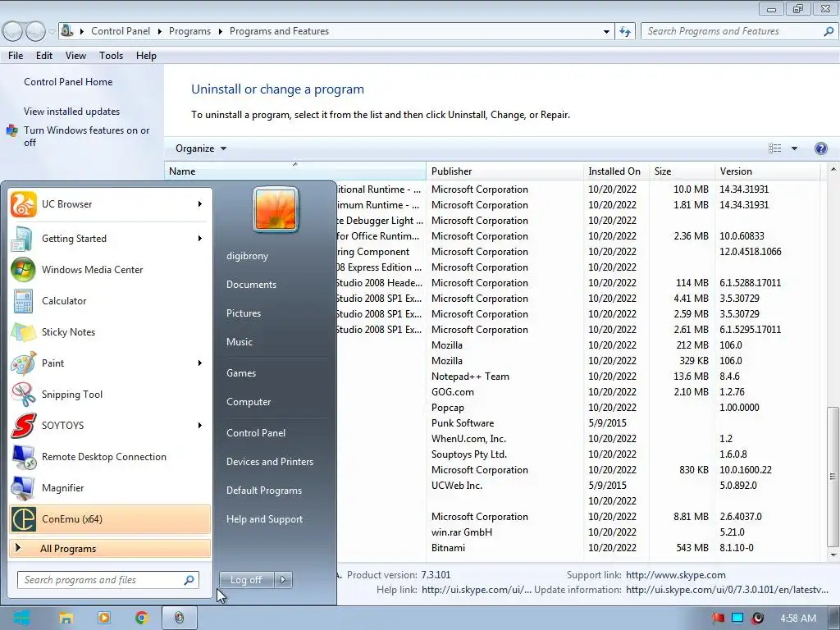Click the user account flower picture
The height and width of the screenshot is (630, 840).
[x=276, y=209]
